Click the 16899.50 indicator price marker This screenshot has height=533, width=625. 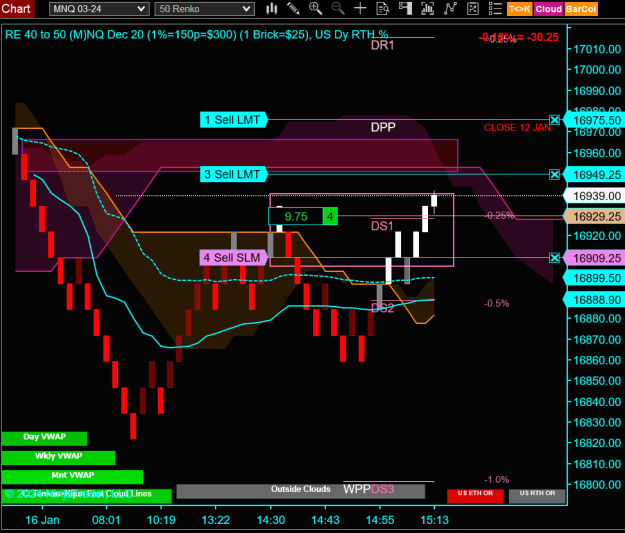coord(595,278)
